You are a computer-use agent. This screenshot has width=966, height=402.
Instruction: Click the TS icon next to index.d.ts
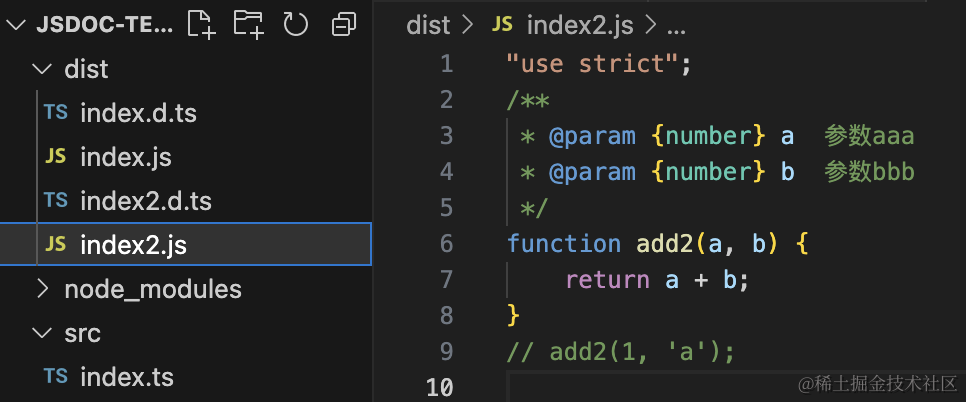tap(56, 113)
